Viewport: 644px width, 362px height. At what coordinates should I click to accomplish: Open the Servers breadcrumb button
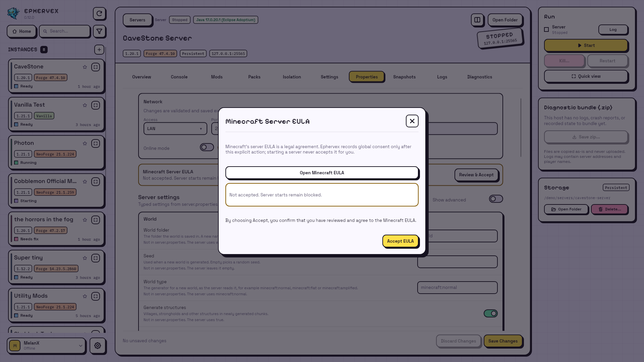point(138,20)
